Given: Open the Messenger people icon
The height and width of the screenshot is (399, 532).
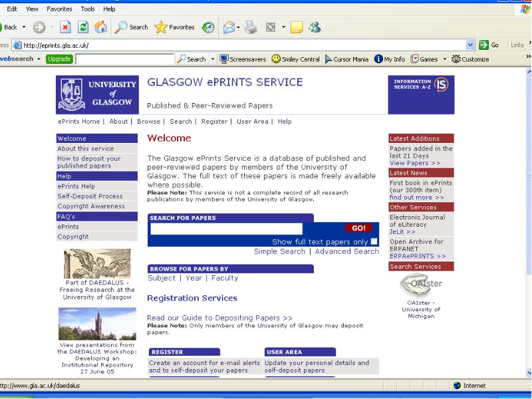Looking at the screenshot, I should click(315, 27).
